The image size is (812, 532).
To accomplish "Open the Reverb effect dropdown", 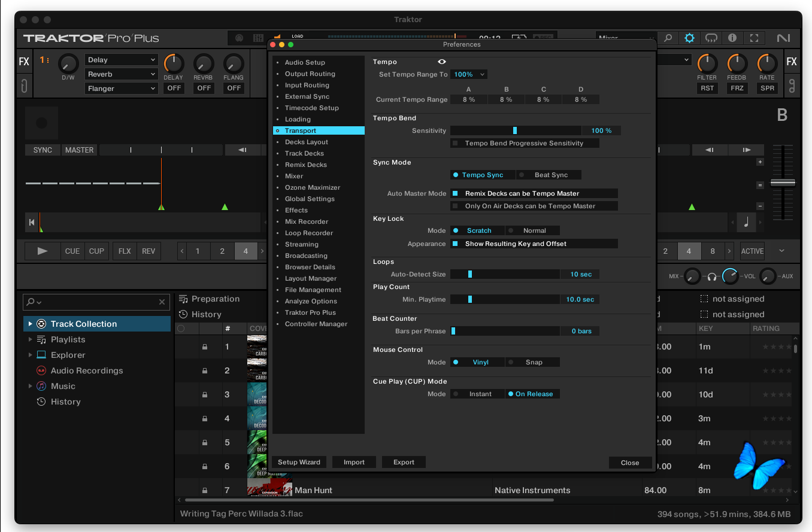I will 121,74.
